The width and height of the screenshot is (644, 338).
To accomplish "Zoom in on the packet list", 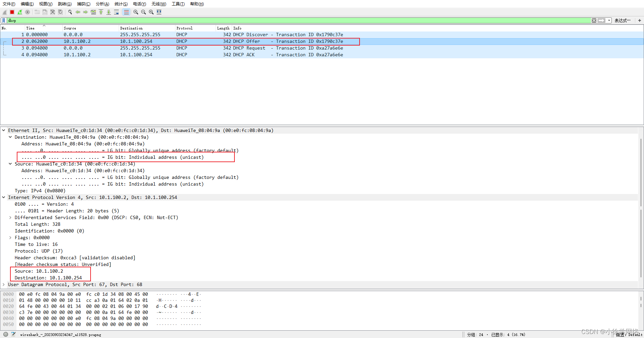I will coord(136,12).
